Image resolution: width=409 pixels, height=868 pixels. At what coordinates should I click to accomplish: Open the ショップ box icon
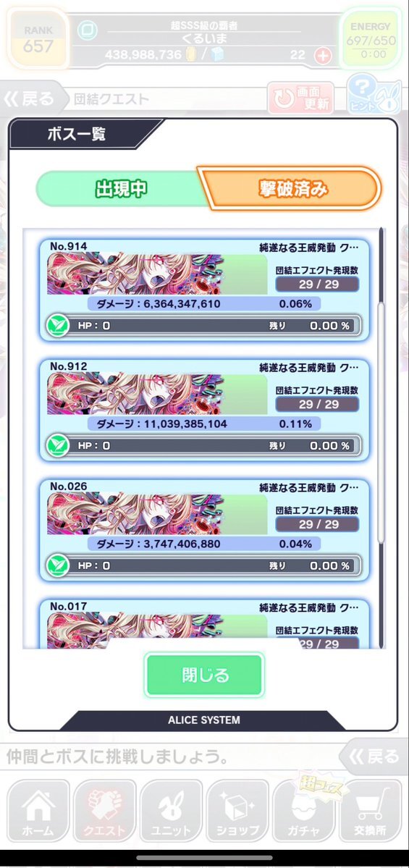[x=237, y=810]
